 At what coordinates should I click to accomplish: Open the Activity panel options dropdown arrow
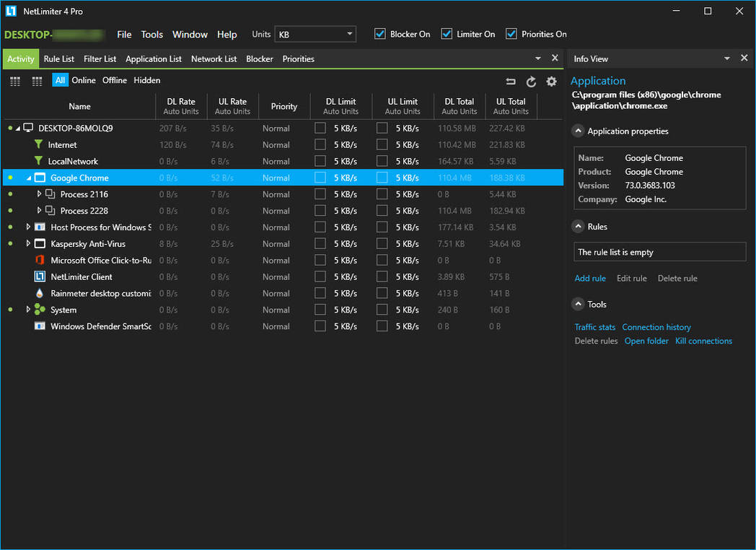coord(538,58)
